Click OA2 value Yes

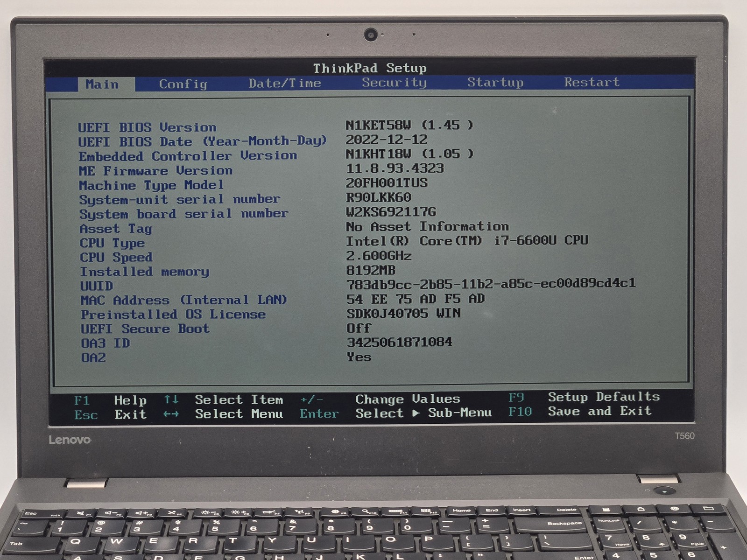click(359, 357)
